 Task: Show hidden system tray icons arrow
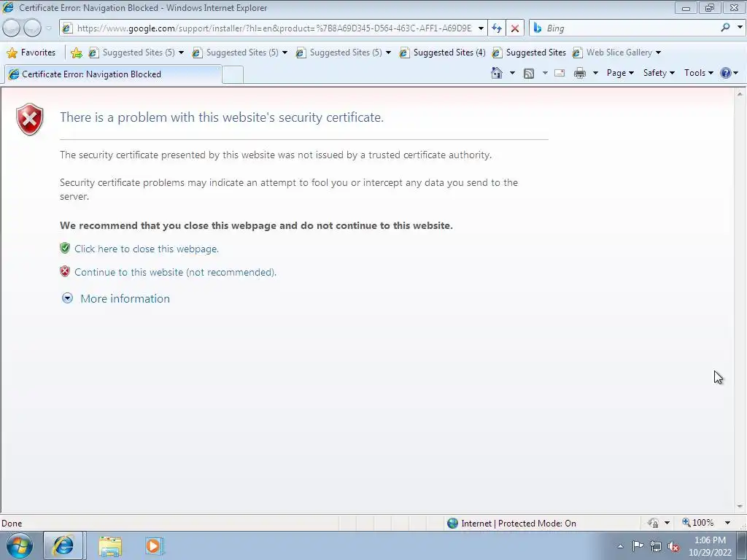(x=620, y=546)
